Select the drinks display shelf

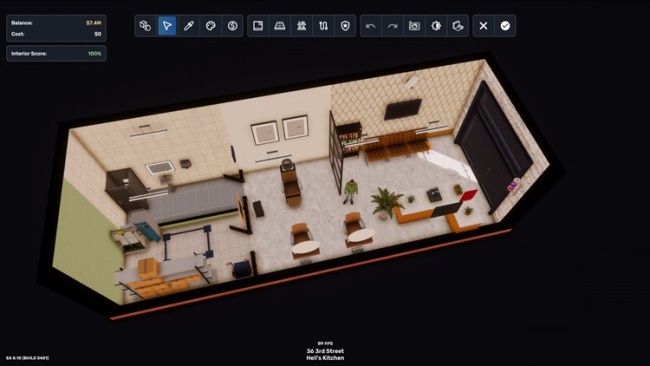(349, 139)
